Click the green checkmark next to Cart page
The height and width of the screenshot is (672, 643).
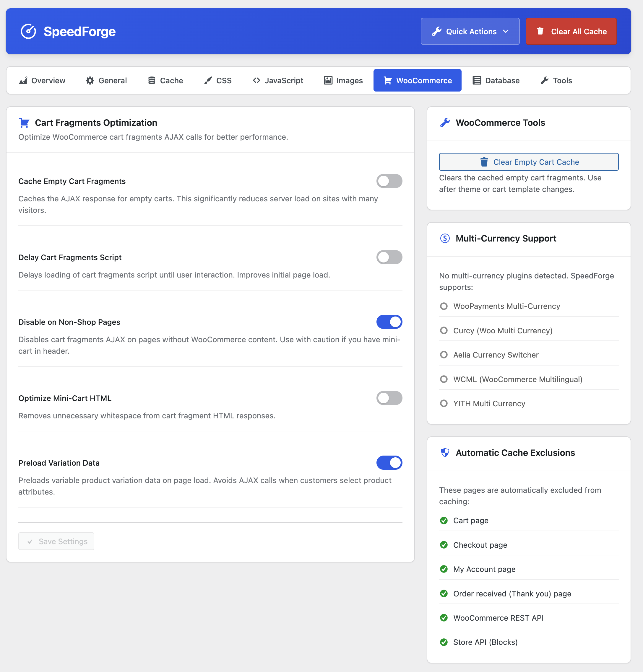[444, 521]
